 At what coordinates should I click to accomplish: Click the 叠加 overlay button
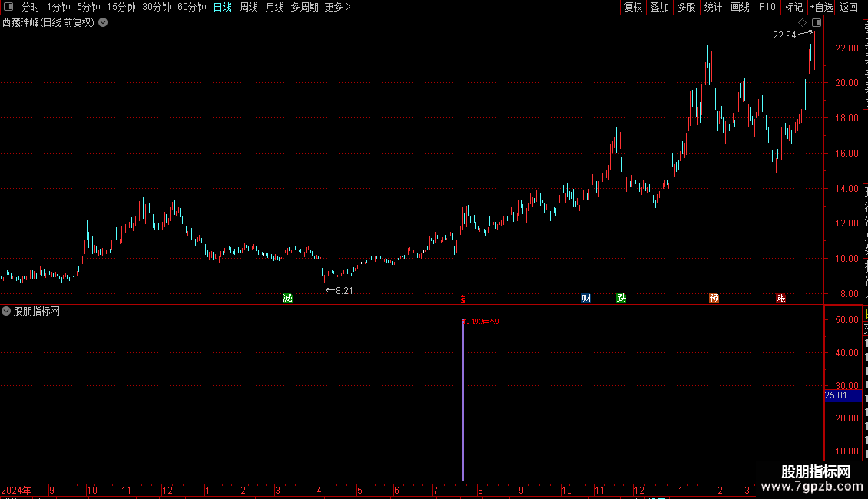[660, 7]
